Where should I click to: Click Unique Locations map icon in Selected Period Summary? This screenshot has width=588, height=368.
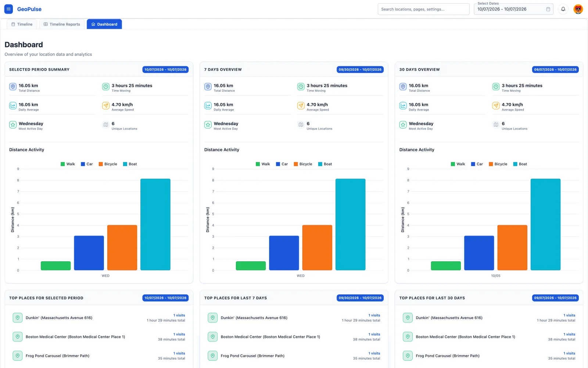coord(106,125)
